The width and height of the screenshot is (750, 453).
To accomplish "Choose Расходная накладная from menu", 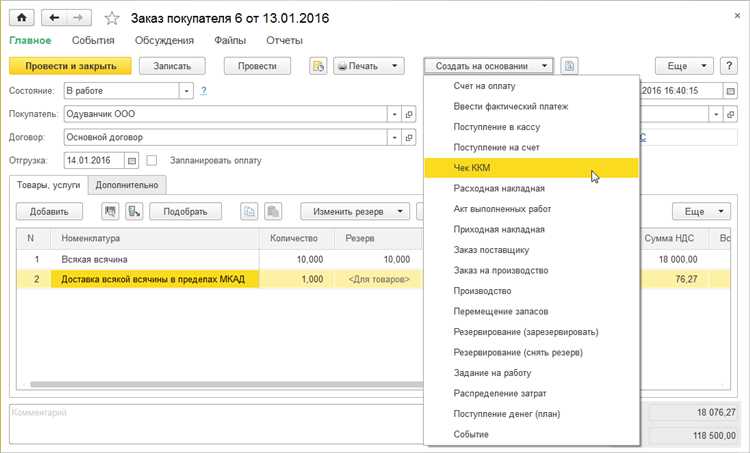I will pos(531,188).
